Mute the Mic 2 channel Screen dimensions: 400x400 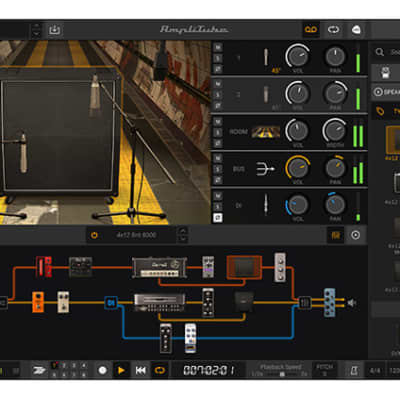tap(218, 84)
